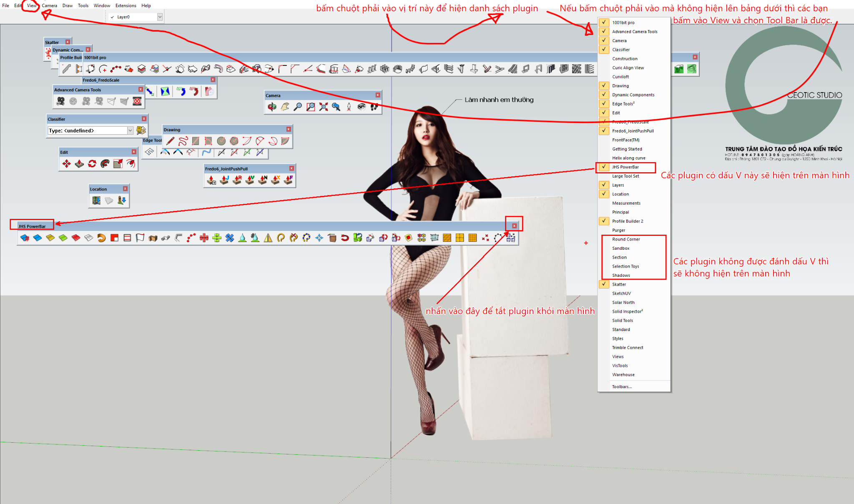This screenshot has height=504, width=854.
Task: Select the Polygon tool in Drawing toolbar
Action: 234,141
